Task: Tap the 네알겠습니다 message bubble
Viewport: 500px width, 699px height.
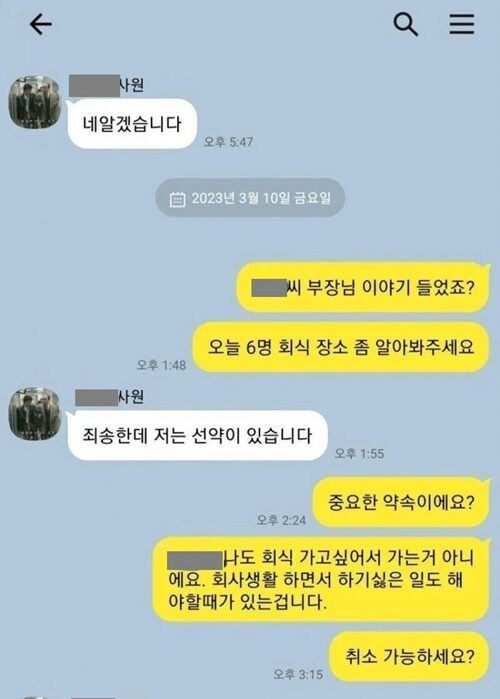Action: (132, 124)
